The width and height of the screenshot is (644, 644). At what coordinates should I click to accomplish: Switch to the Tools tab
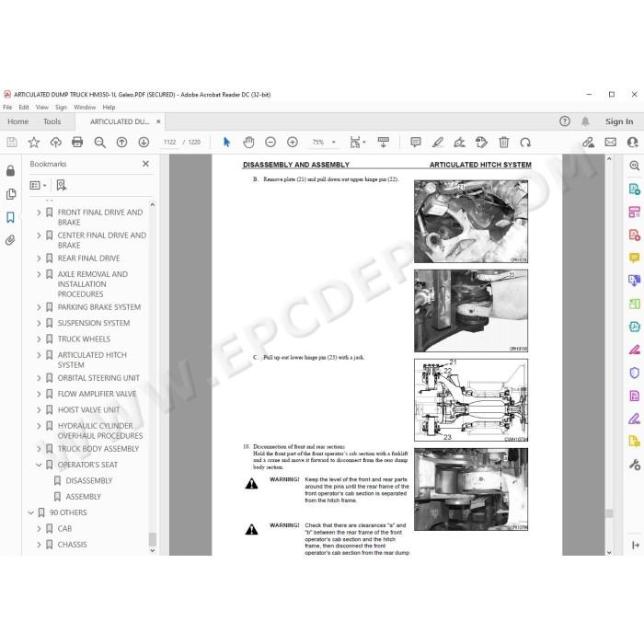click(x=52, y=121)
